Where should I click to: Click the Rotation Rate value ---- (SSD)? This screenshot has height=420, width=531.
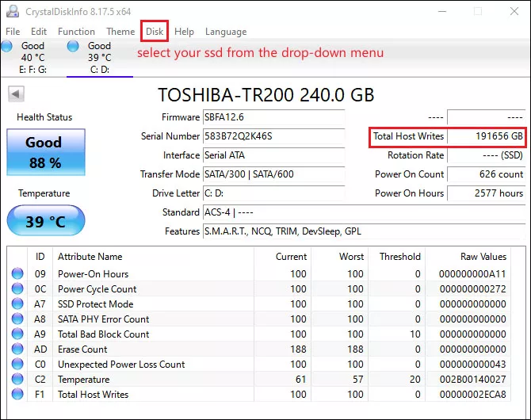(x=487, y=155)
